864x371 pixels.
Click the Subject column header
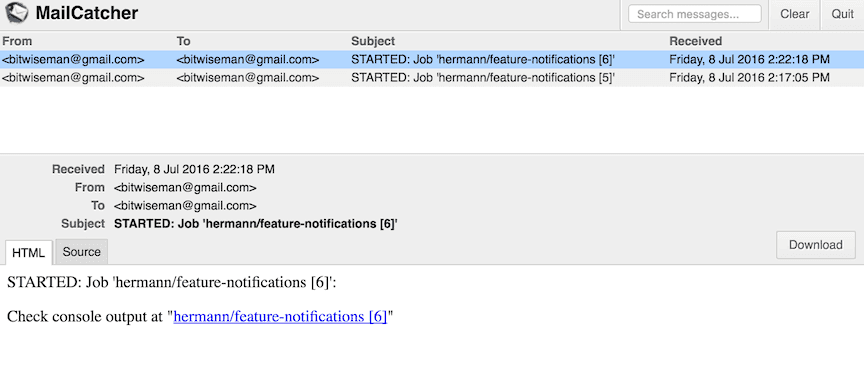tap(373, 41)
